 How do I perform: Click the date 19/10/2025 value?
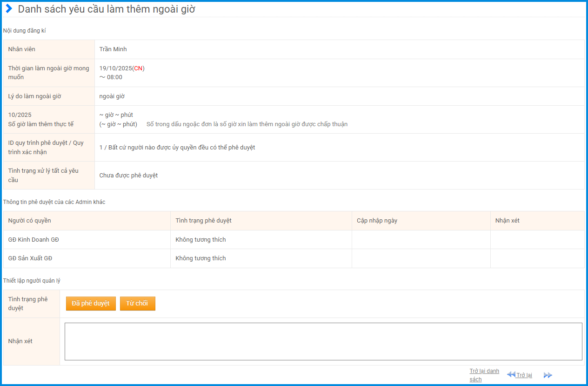(x=116, y=68)
